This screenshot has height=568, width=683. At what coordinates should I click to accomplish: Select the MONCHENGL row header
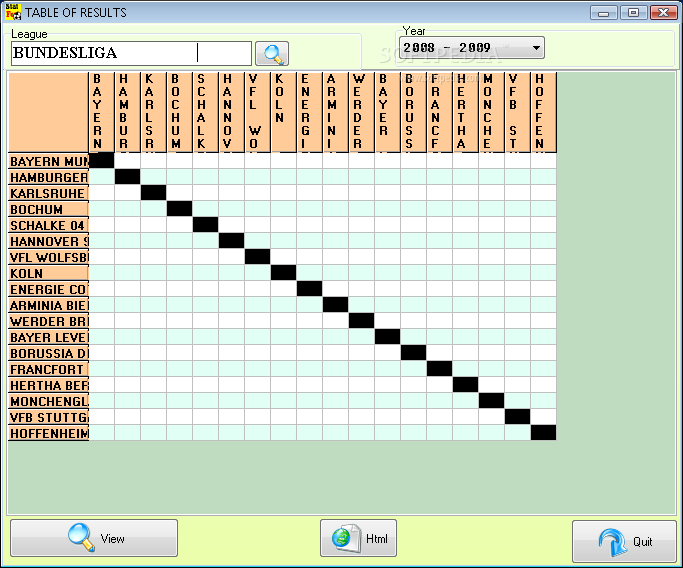click(48, 401)
